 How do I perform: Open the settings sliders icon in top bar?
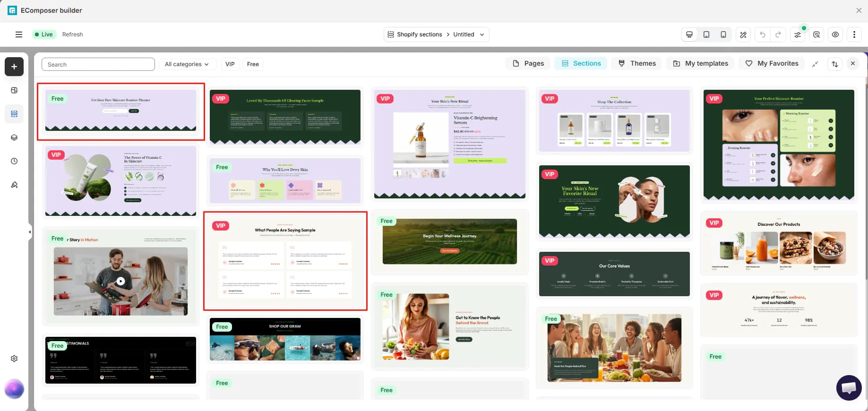pos(798,34)
